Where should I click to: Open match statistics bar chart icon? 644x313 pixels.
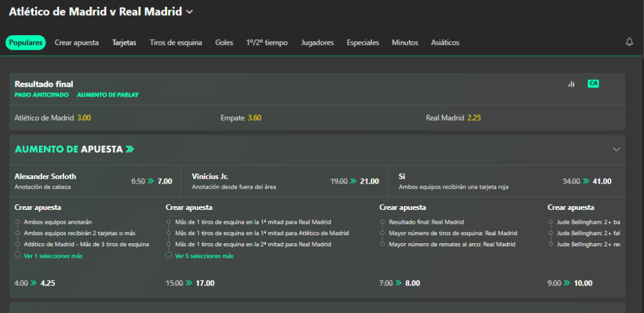[x=571, y=84]
